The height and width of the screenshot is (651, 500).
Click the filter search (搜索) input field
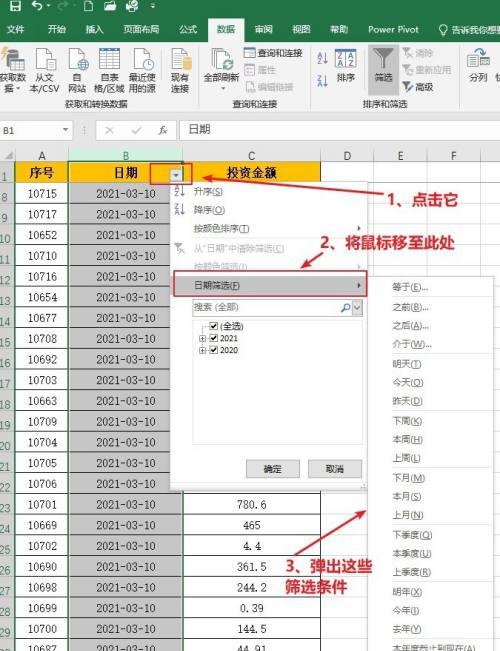click(x=267, y=308)
